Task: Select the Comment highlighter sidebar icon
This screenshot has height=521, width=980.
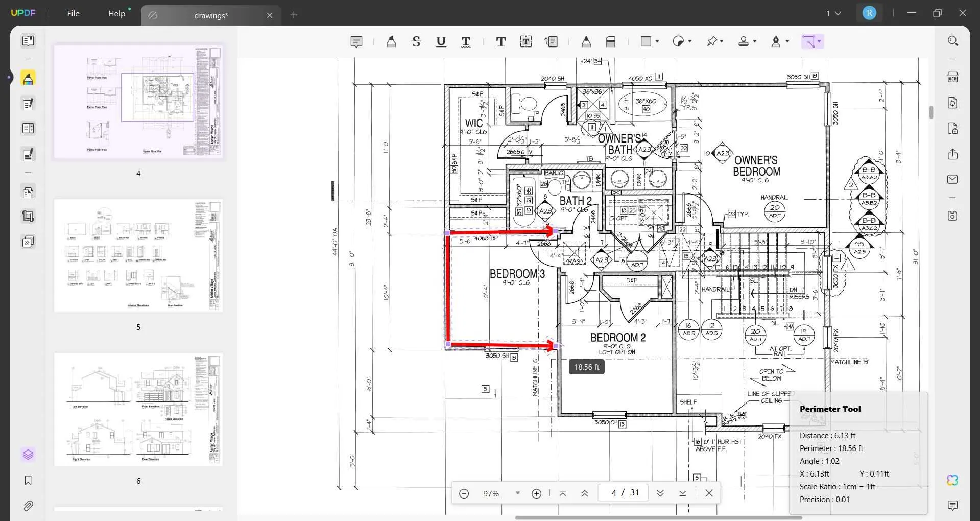Action: pyautogui.click(x=28, y=78)
